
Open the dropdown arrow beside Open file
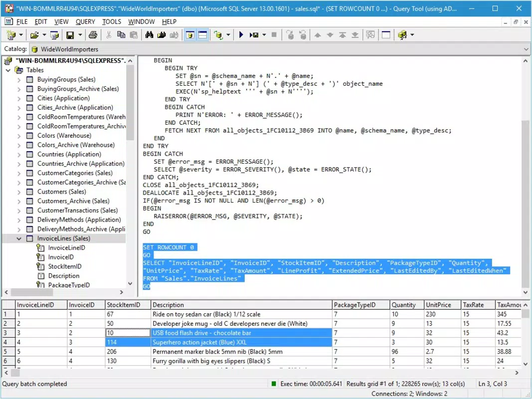pyautogui.click(x=44, y=35)
